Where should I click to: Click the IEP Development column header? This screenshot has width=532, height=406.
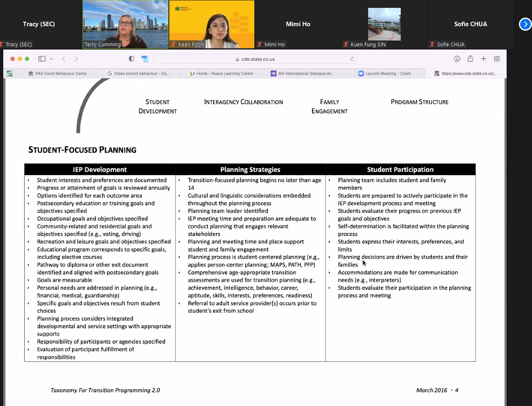pos(100,169)
